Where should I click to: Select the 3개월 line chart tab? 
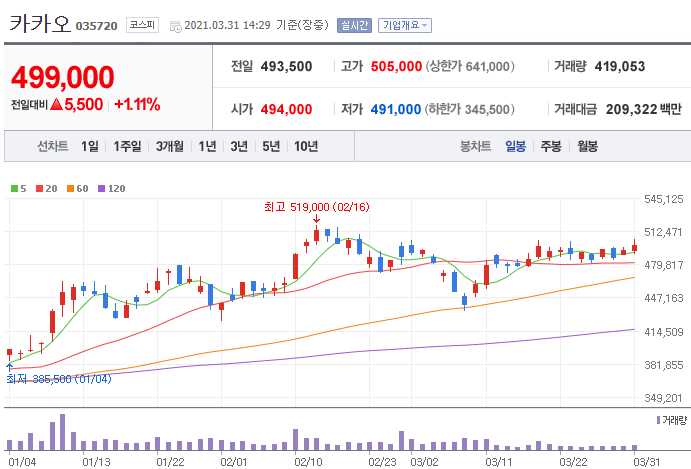[170, 146]
